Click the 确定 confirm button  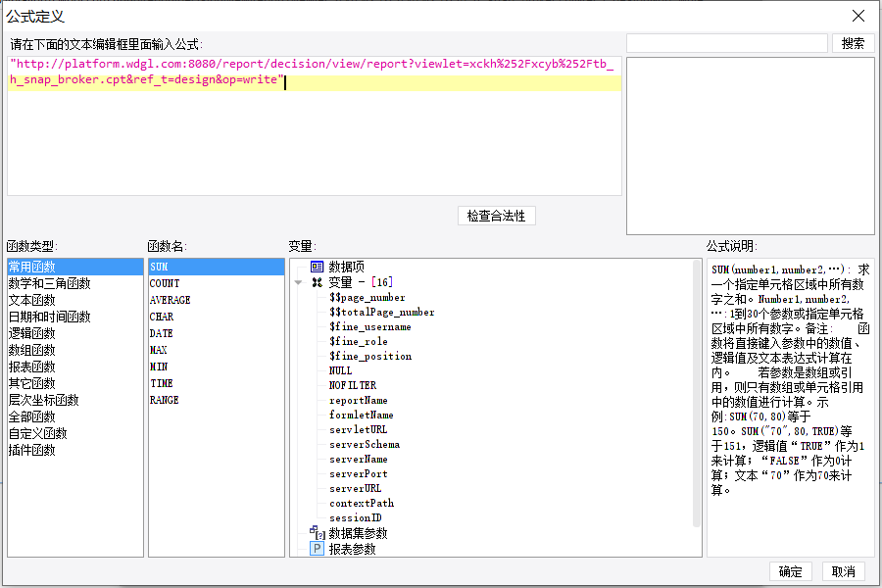coord(790,571)
